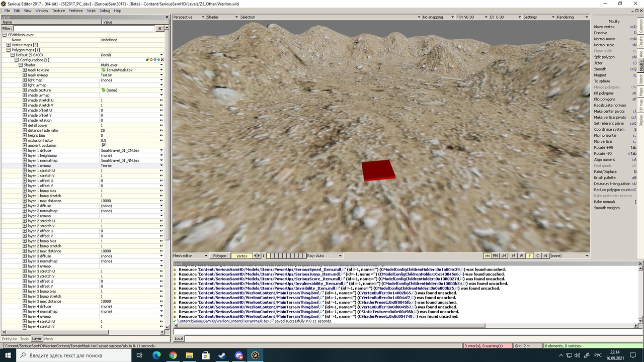The image size is (644, 362).
Task: Open the Perforce menu
Action: point(75,11)
